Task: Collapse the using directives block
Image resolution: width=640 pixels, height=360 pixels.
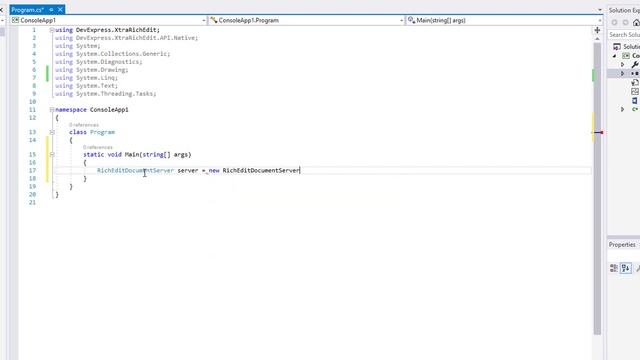Action: click(52, 30)
